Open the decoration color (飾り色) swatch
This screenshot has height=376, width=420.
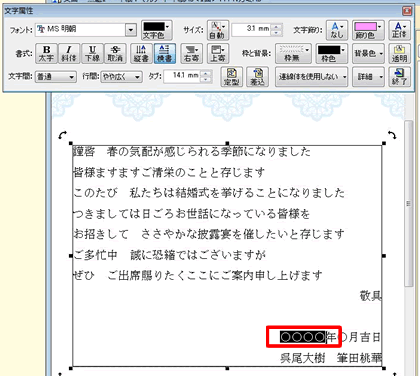(x=367, y=30)
